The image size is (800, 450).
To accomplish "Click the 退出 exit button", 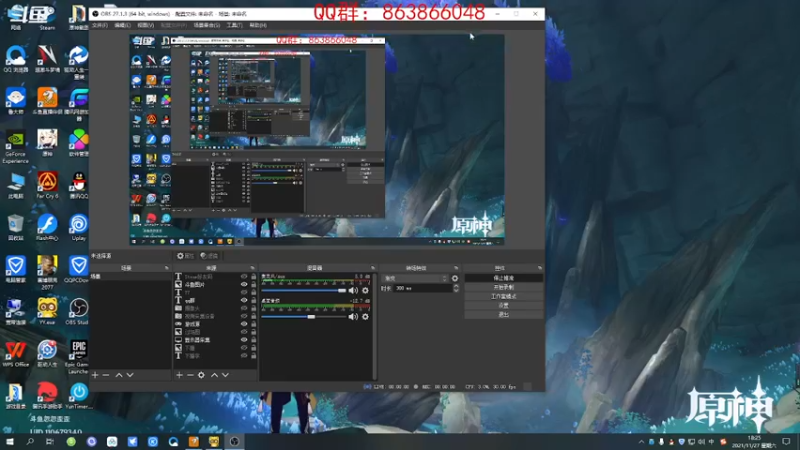I will point(504,315).
